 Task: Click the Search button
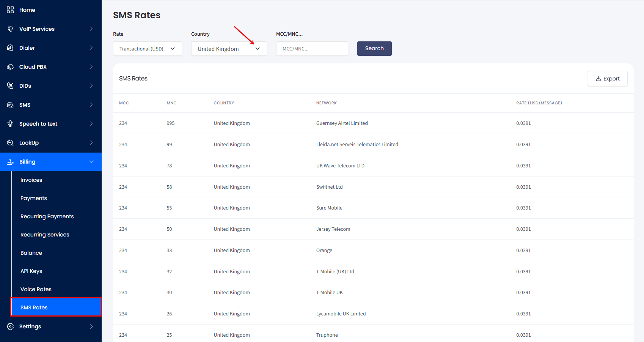pyautogui.click(x=374, y=49)
